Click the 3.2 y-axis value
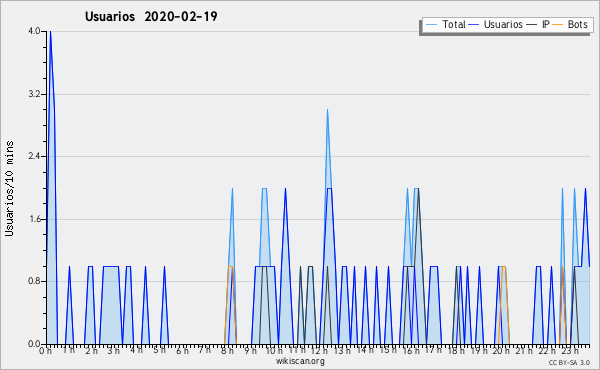 [34, 94]
